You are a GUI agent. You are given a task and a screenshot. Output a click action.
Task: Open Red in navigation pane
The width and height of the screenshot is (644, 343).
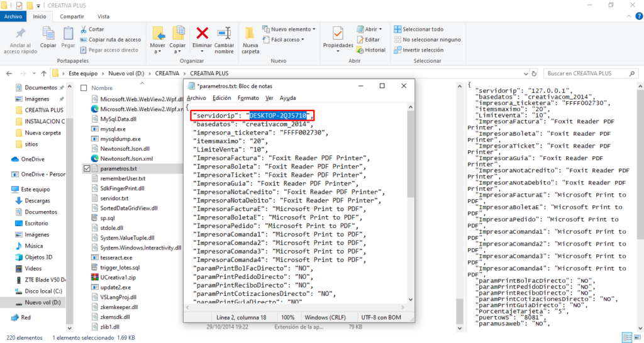coord(25,318)
